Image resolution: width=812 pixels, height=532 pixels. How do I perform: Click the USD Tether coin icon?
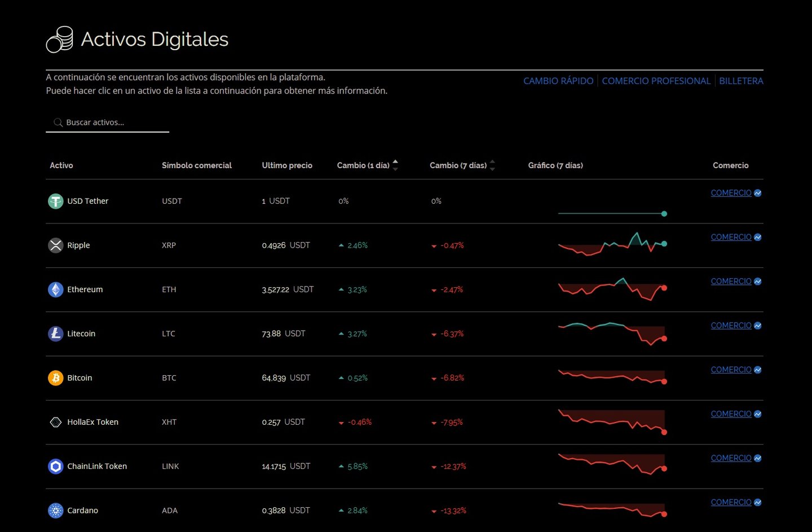[55, 201]
